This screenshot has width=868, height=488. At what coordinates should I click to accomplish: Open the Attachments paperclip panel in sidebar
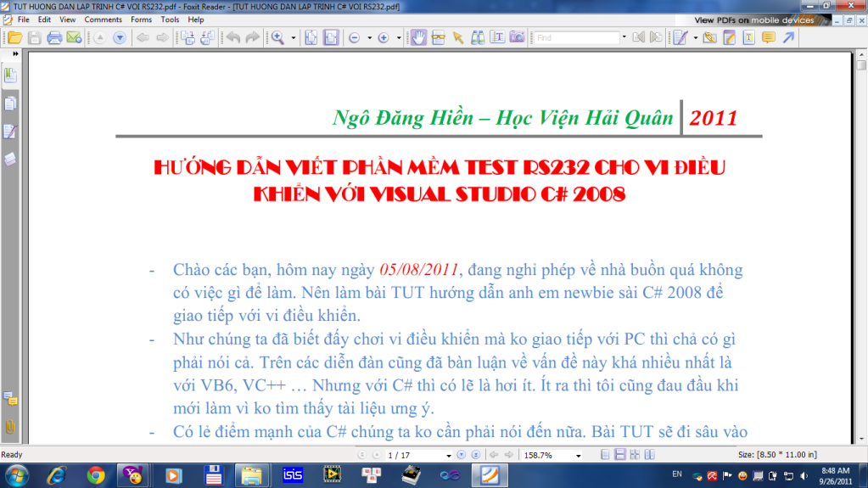tap(10, 427)
